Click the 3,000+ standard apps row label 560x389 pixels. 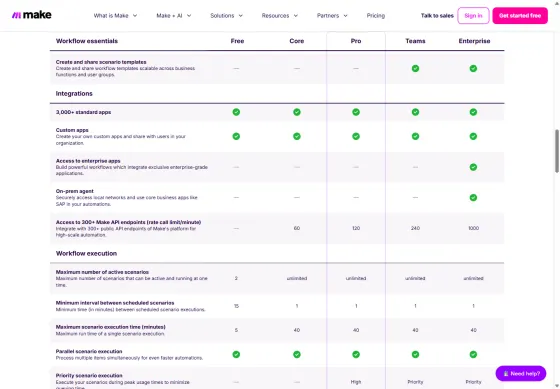point(83,112)
